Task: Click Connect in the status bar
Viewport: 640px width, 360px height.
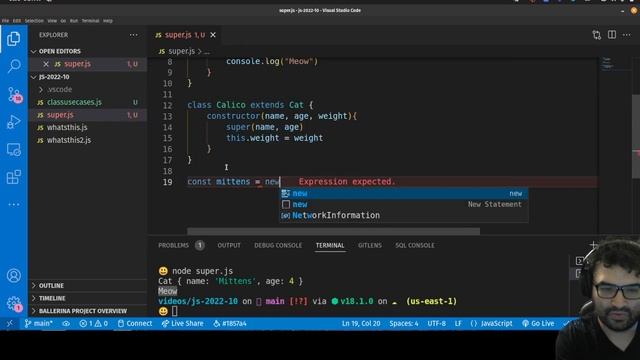Action: tap(135, 324)
